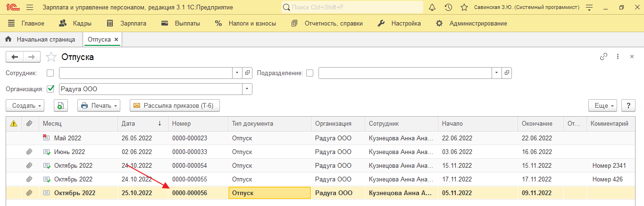Click search field Поиск Ctrl+Shift+F

[x=352, y=8]
